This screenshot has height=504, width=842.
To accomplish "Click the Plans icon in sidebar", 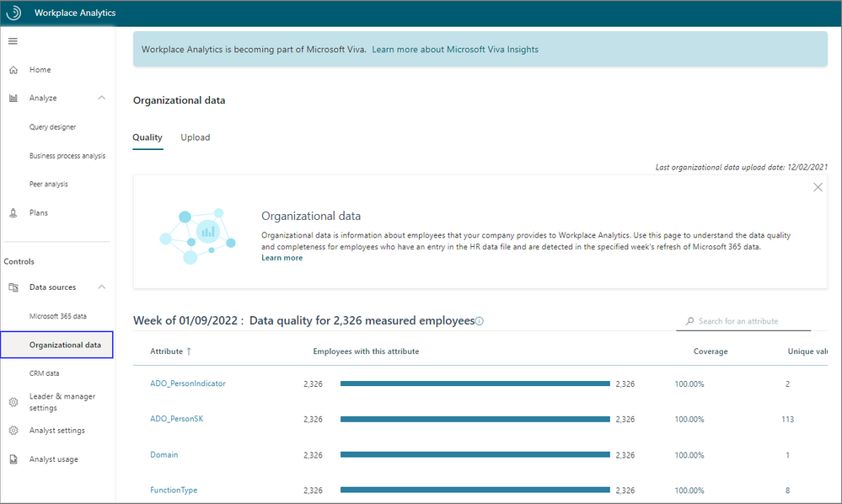I will (13, 213).
